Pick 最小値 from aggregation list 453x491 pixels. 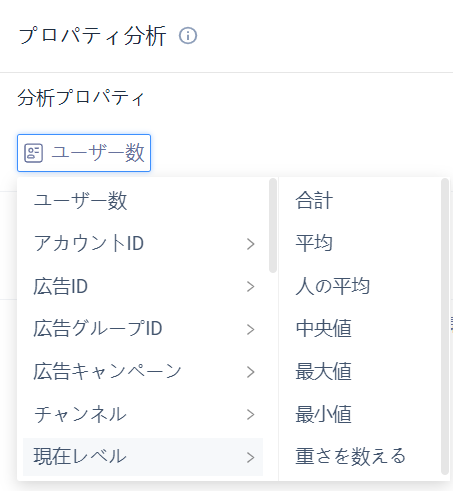[323, 414]
